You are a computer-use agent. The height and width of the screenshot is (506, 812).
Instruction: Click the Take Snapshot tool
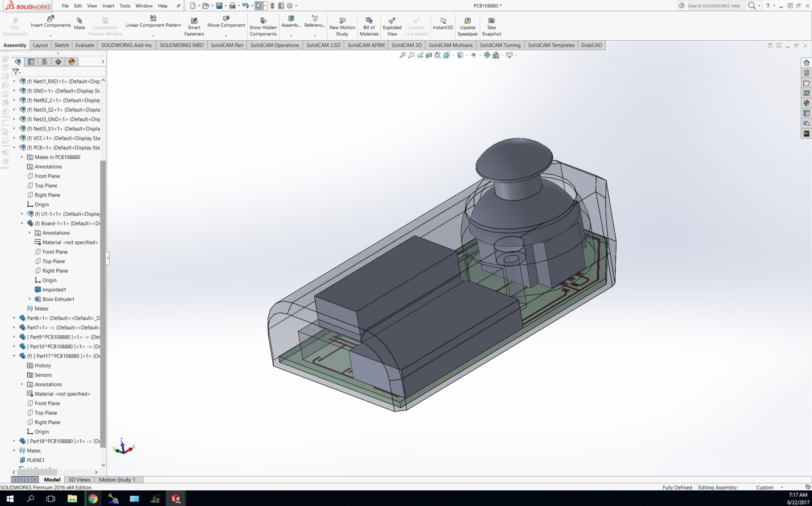click(491, 25)
